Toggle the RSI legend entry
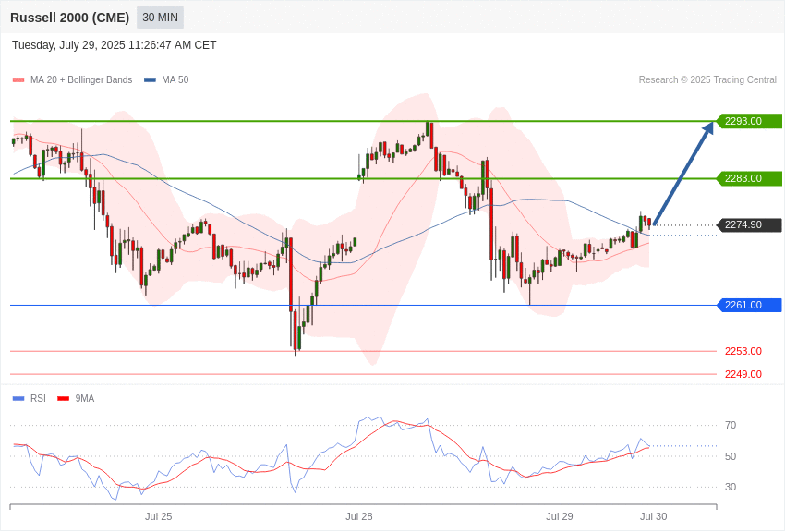Image resolution: width=785 pixels, height=532 pixels. pyautogui.click(x=29, y=398)
